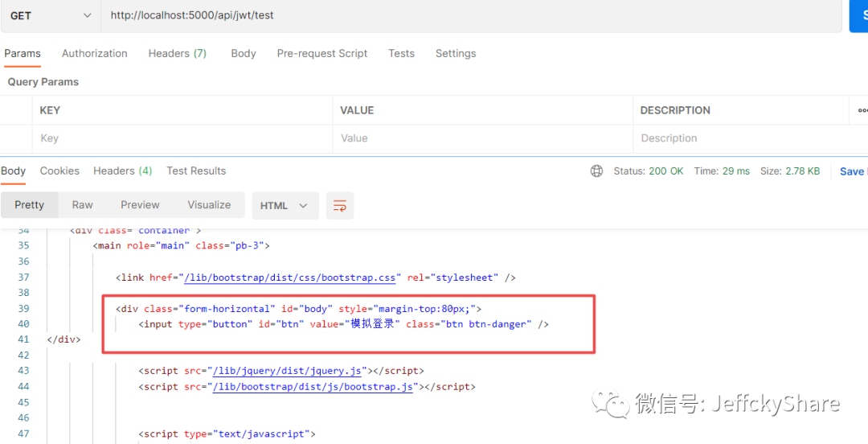
Task: Open the request Headers (7) tab
Action: [x=177, y=53]
